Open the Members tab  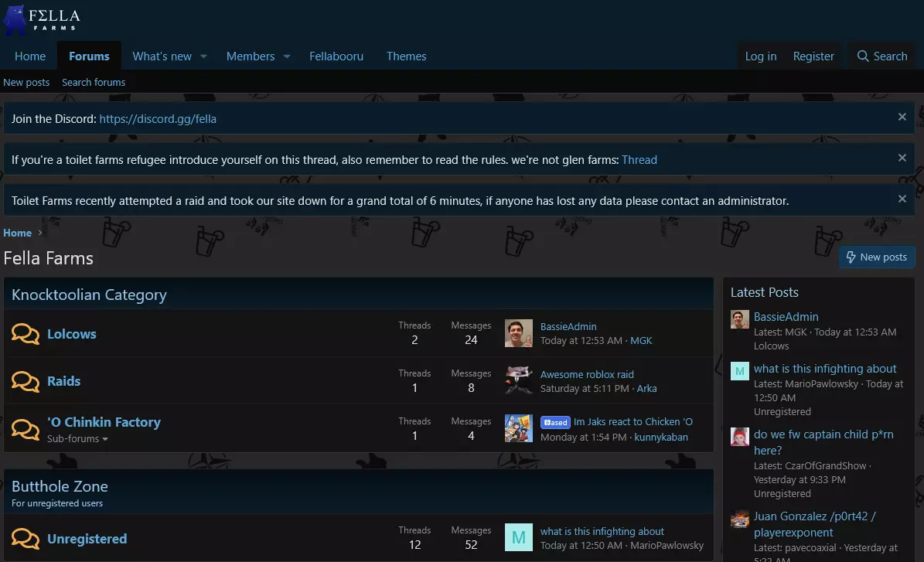click(x=251, y=56)
